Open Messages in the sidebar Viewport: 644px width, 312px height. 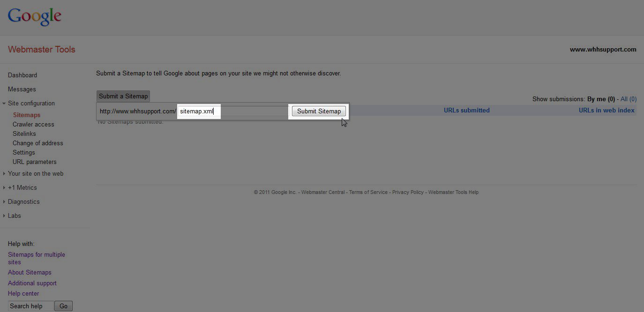pyautogui.click(x=22, y=89)
